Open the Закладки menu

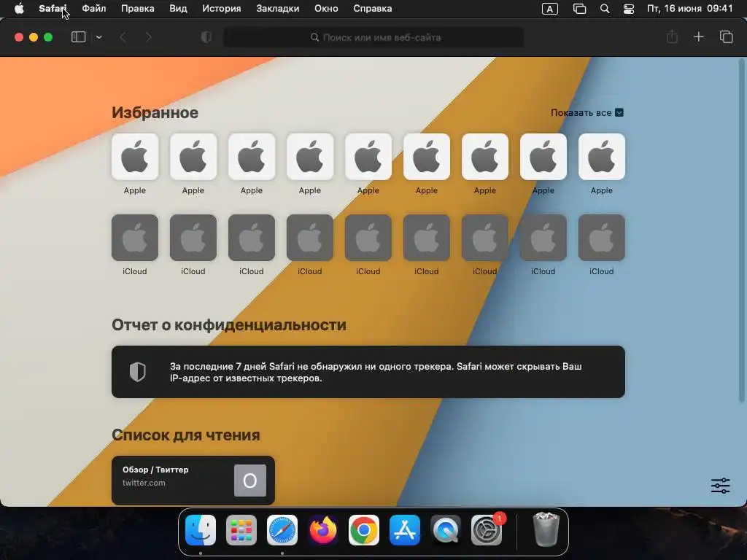click(278, 9)
